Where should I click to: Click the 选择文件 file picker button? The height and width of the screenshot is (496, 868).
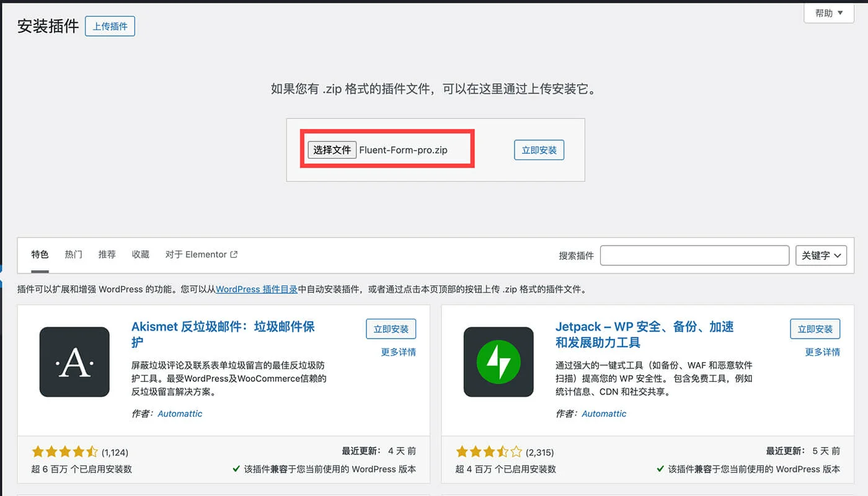(x=332, y=149)
